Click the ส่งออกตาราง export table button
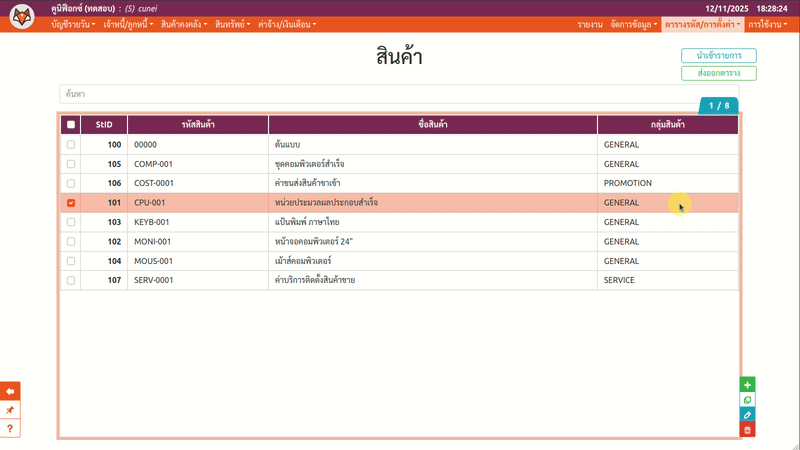Image resolution: width=800 pixels, height=450 pixels. click(718, 73)
